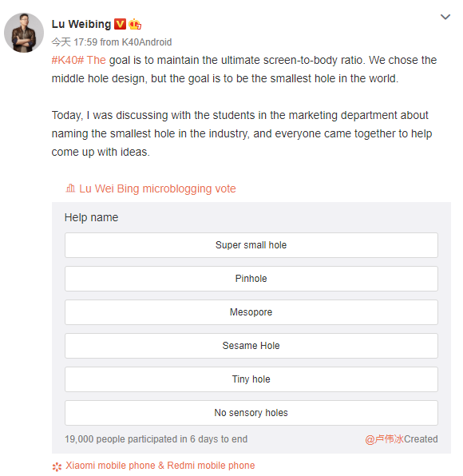This screenshot has height=476, width=463.
Task: Choose No sensory holes option
Action: tap(251, 413)
